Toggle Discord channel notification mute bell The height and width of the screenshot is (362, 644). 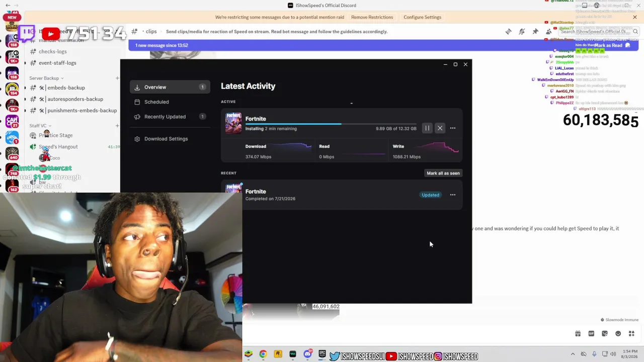[522, 32]
